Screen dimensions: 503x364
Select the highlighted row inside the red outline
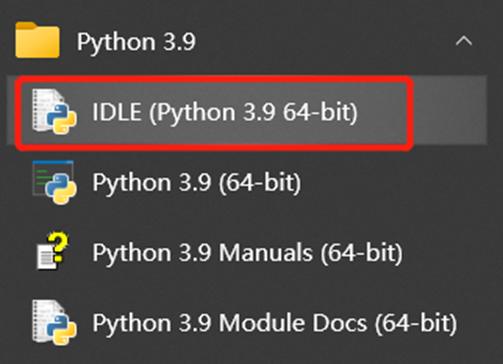[x=215, y=112]
